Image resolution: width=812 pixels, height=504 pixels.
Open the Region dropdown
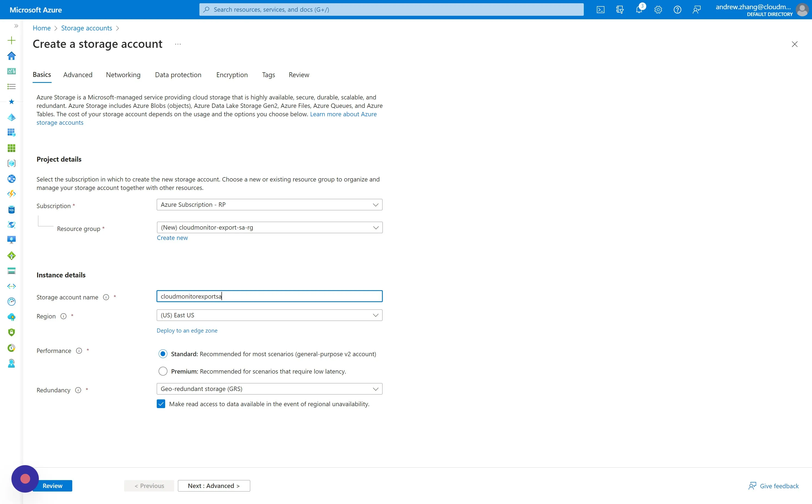[x=269, y=315]
